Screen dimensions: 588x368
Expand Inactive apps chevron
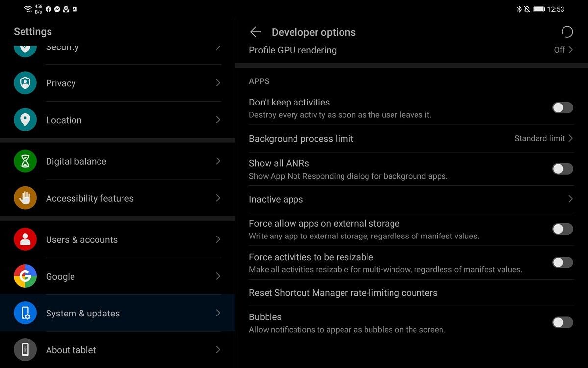tap(570, 199)
